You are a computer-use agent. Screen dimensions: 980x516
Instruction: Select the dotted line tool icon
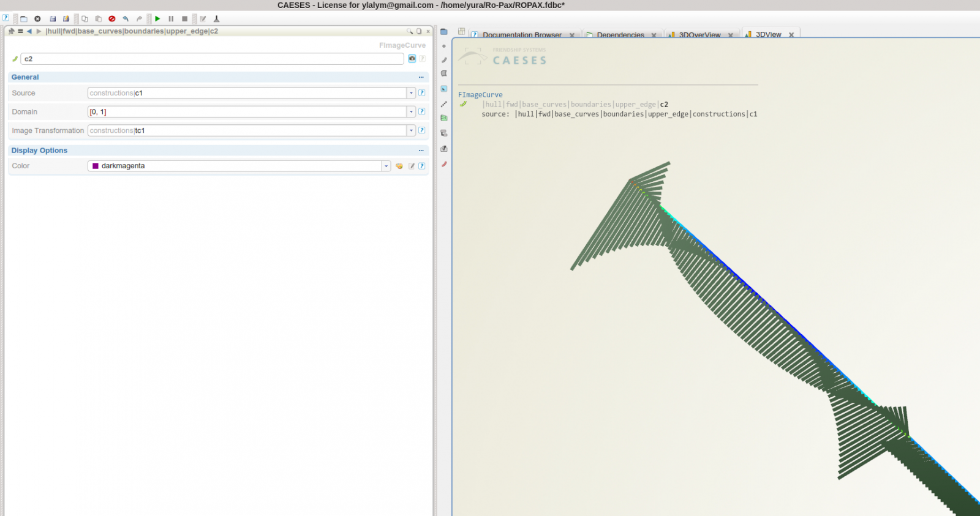click(444, 104)
